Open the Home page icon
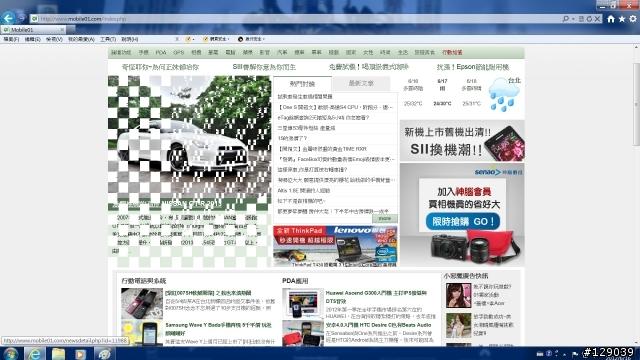The image size is (640, 360). tap(611, 19)
